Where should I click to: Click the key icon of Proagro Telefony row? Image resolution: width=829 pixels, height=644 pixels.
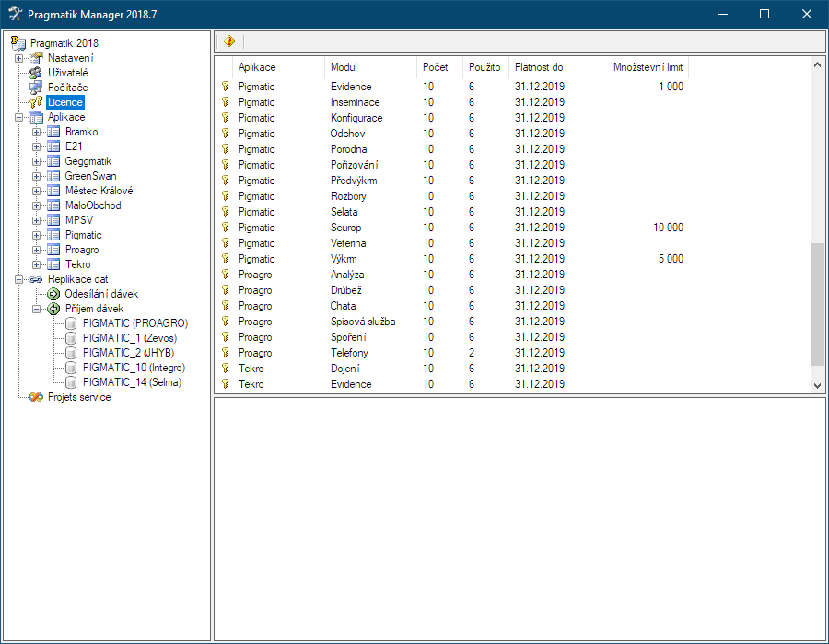[226, 353]
